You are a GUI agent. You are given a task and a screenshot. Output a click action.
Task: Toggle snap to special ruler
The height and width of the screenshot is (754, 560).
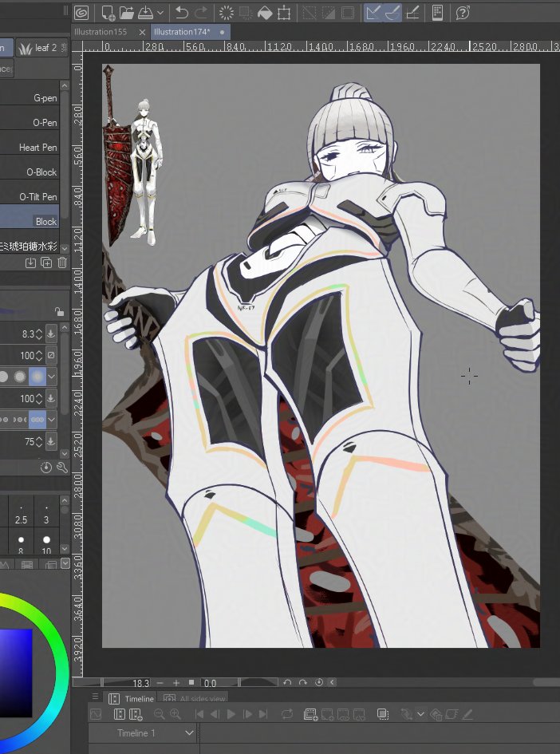pyautogui.click(x=392, y=13)
